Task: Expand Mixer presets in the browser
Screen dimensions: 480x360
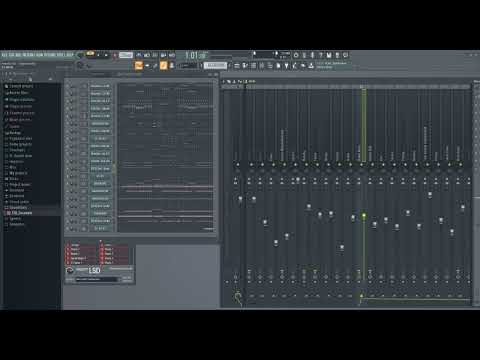Action: point(18,120)
